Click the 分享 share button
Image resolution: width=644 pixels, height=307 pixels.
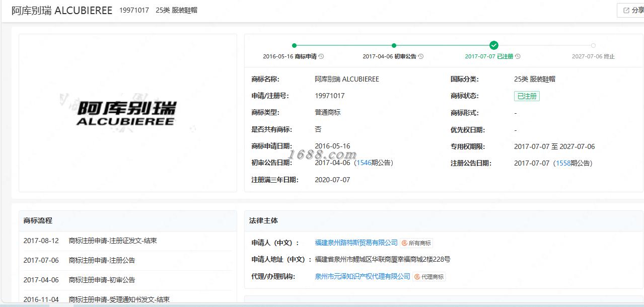click(631, 10)
